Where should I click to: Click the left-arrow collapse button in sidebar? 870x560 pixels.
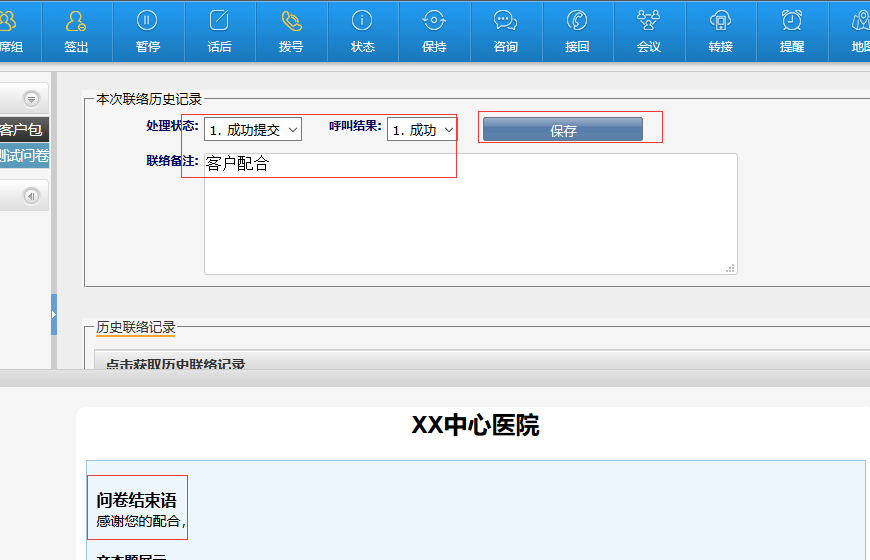(x=31, y=196)
